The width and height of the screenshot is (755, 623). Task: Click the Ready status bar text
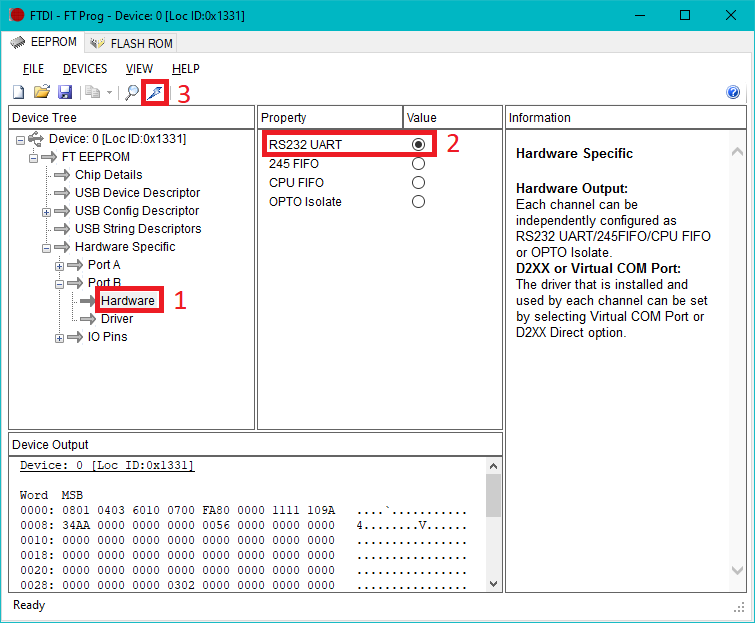(x=29, y=605)
